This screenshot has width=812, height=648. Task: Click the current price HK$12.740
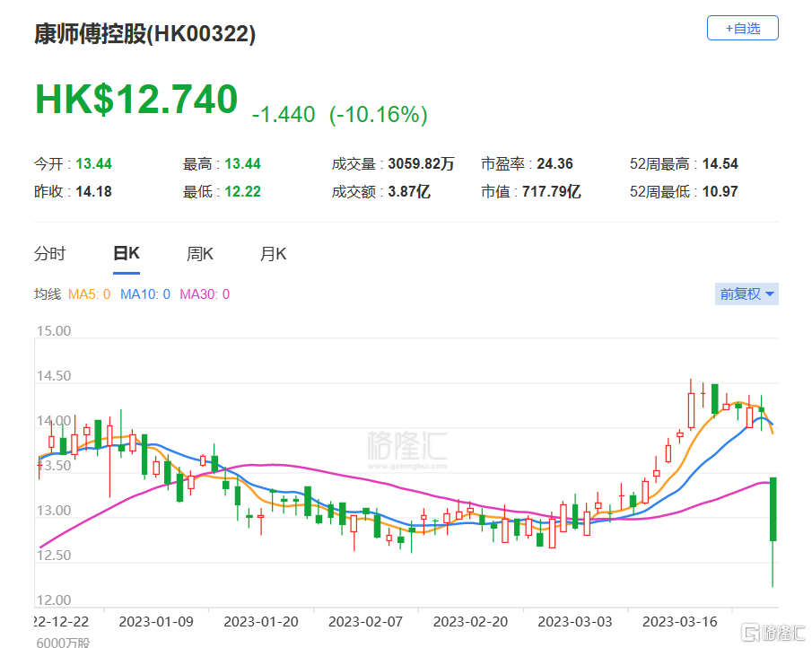click(136, 99)
